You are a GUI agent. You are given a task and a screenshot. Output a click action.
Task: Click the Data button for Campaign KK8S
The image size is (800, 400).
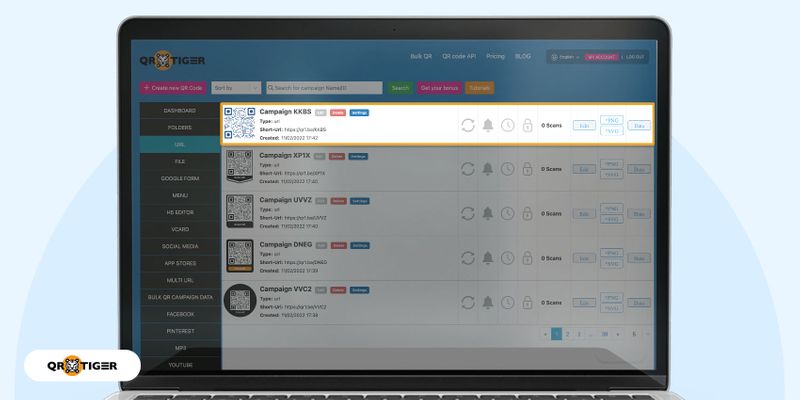(x=639, y=125)
